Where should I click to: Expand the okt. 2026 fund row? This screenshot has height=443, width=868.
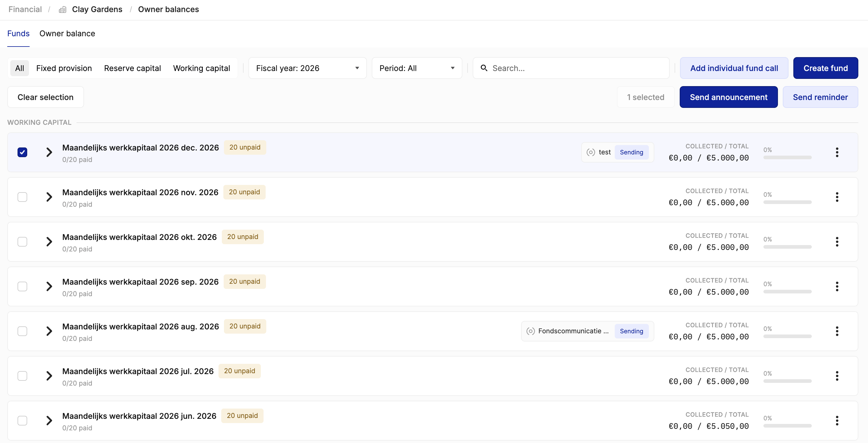49,241
